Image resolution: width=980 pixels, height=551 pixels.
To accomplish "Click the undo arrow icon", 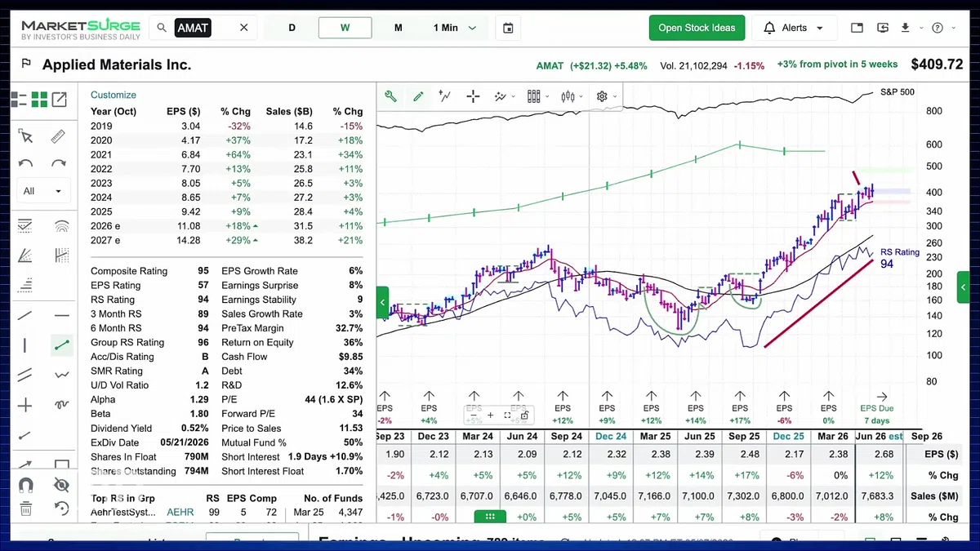I will click(25, 164).
